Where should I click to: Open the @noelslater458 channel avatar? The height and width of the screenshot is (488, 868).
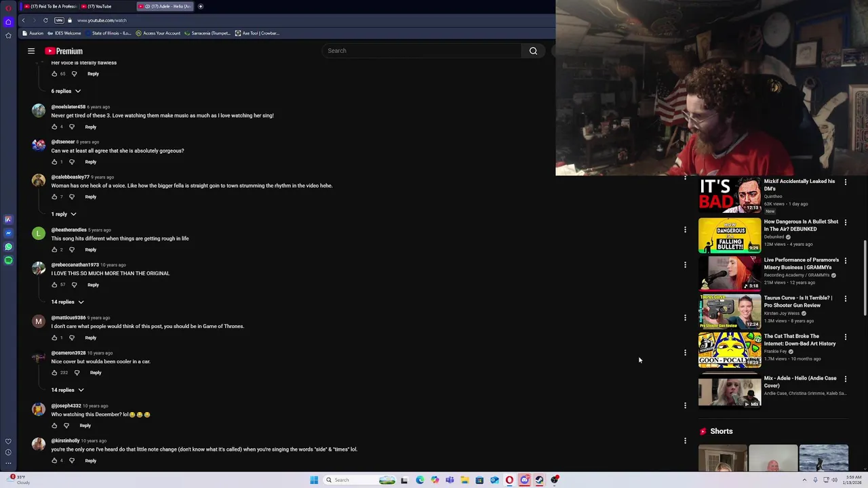(39, 110)
